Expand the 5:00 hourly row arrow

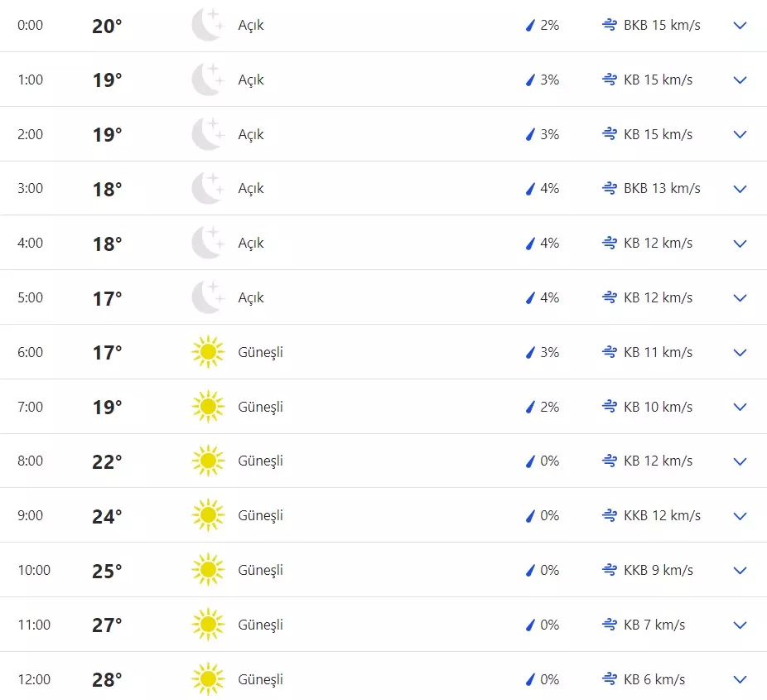coord(740,297)
